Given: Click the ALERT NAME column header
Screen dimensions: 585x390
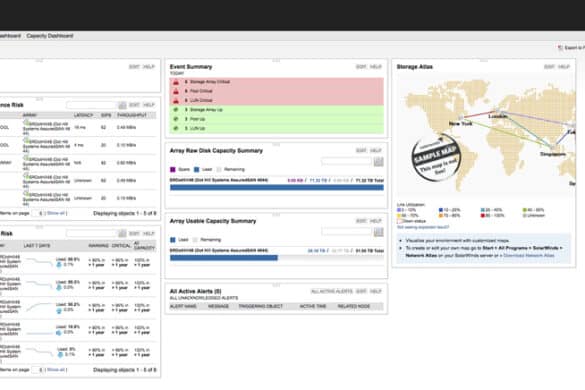Looking at the screenshot, I should pyautogui.click(x=183, y=306).
